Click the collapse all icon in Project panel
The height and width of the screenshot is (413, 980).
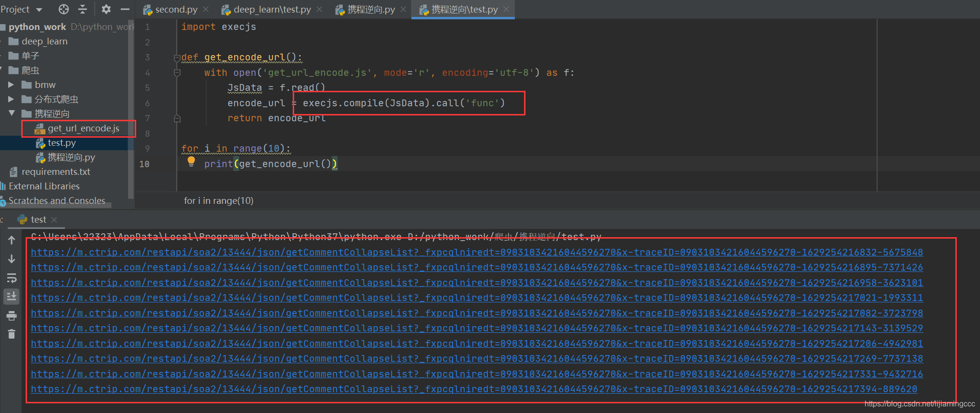tap(83, 9)
